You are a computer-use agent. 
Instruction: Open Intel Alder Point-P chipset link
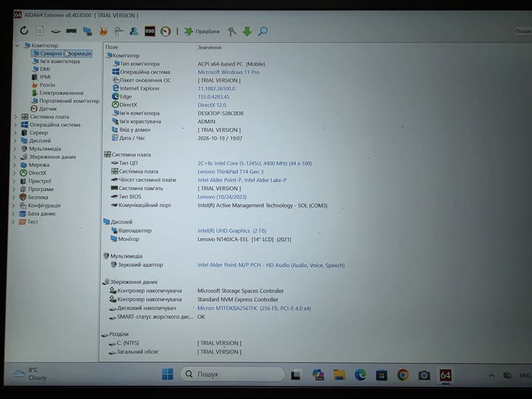pyautogui.click(x=242, y=180)
